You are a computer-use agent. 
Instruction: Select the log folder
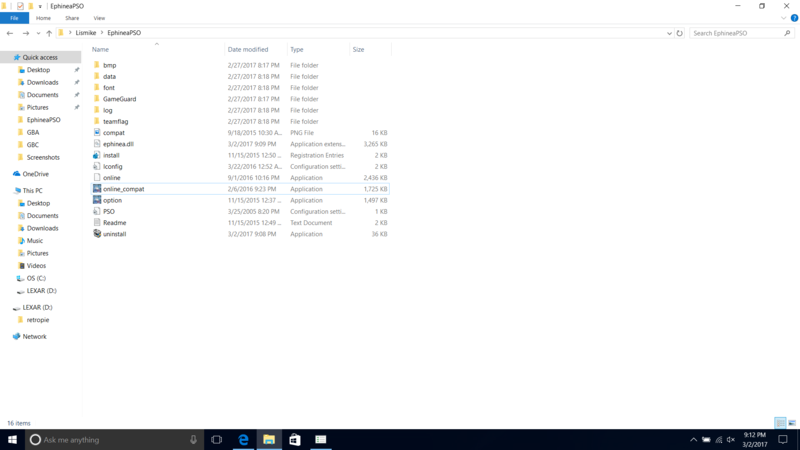pyautogui.click(x=107, y=110)
